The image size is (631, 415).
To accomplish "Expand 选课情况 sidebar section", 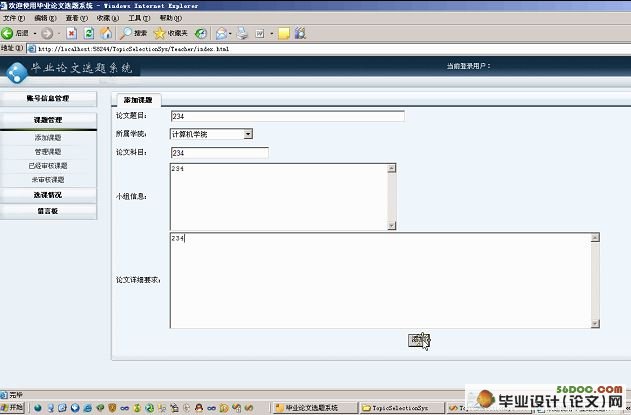I will click(48, 194).
